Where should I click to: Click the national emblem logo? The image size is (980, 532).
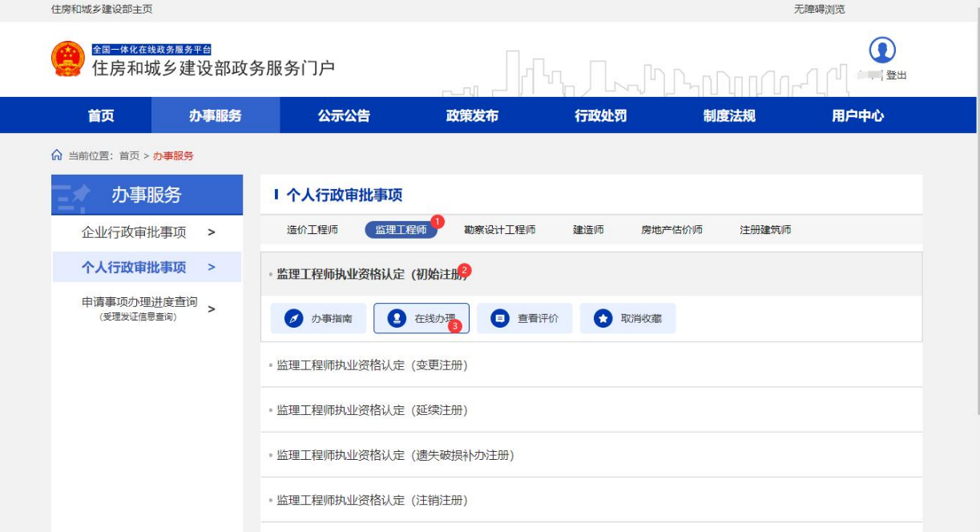coord(67,59)
